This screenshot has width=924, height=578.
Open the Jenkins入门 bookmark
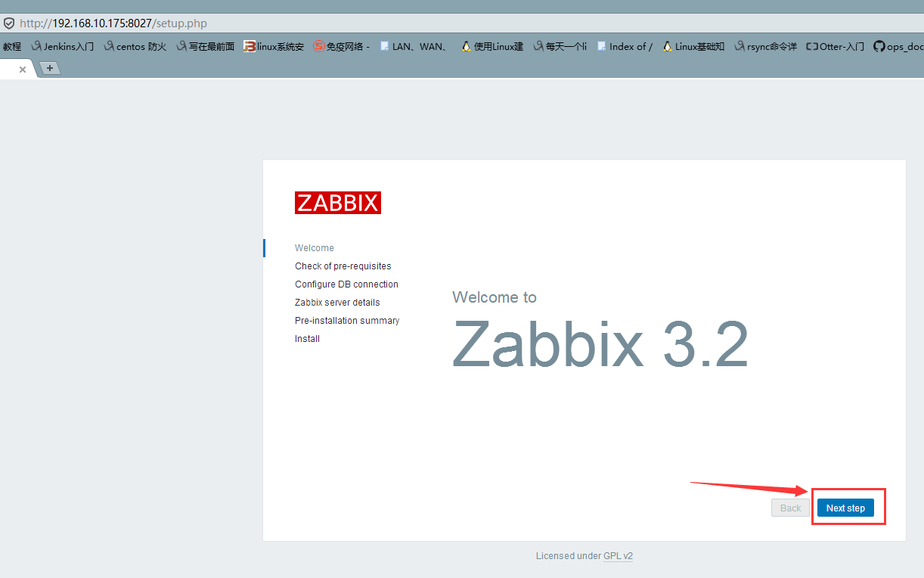point(63,46)
